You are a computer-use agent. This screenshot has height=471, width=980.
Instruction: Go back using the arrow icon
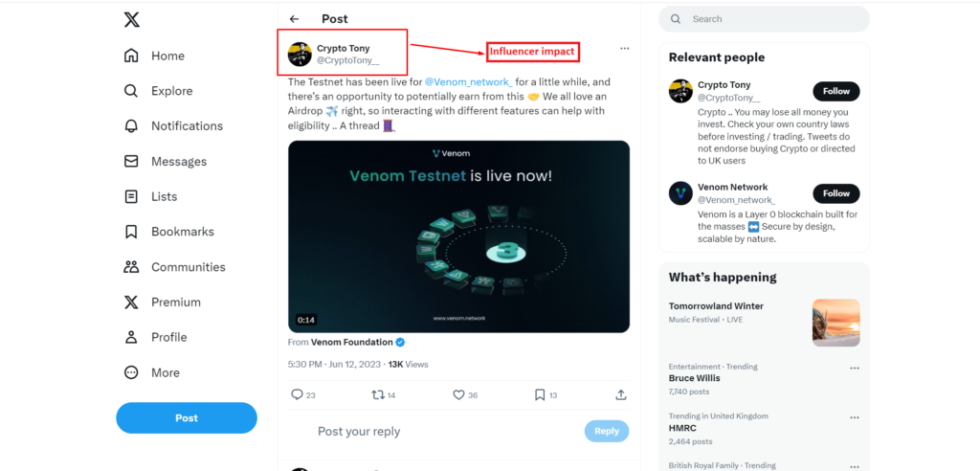[x=295, y=19]
